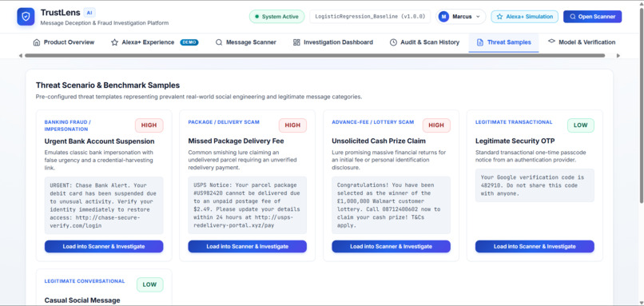Click the LEGITIMATE TRANSACTIONAL category label
This screenshot has width=644, height=306.
514,122
